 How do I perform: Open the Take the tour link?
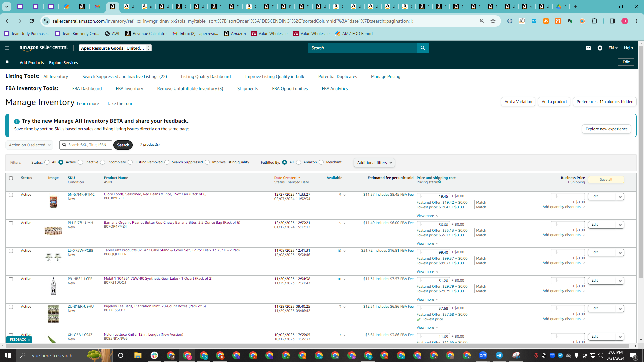tap(120, 104)
